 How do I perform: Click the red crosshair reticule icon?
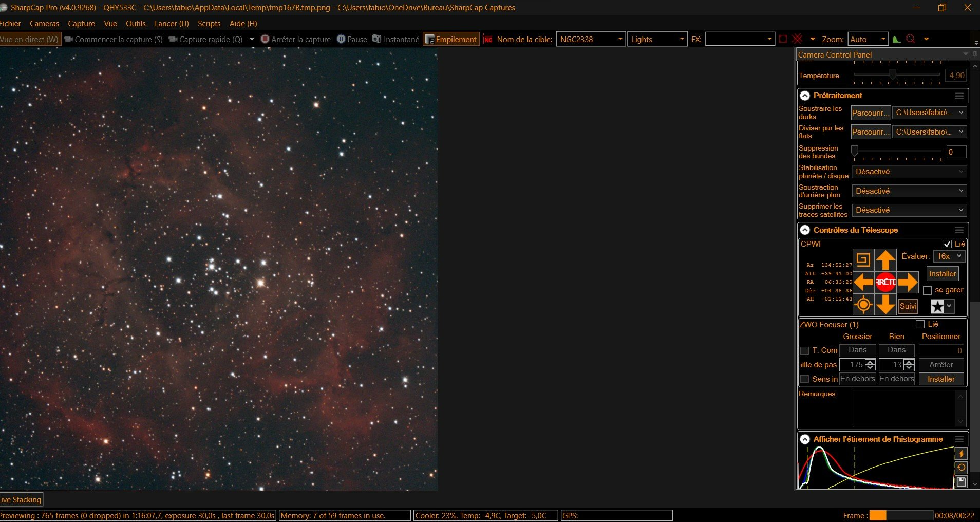tap(797, 39)
